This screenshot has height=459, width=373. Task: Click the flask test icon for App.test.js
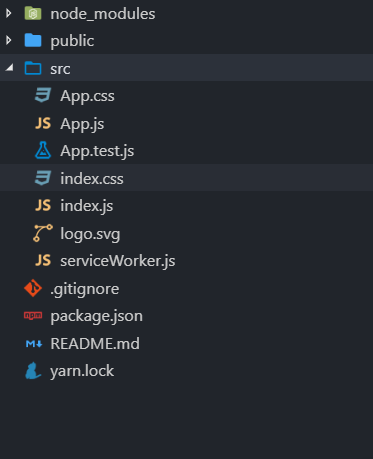tap(43, 150)
